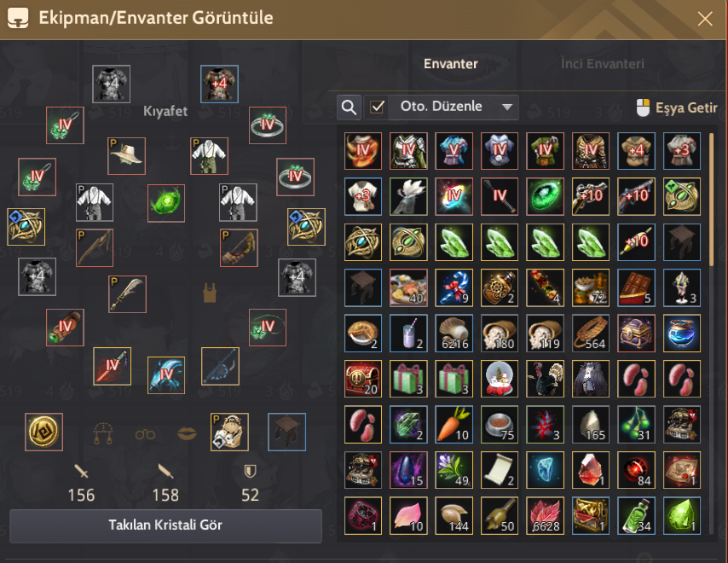
Task: Select the Envanter tab
Action: pos(450,64)
